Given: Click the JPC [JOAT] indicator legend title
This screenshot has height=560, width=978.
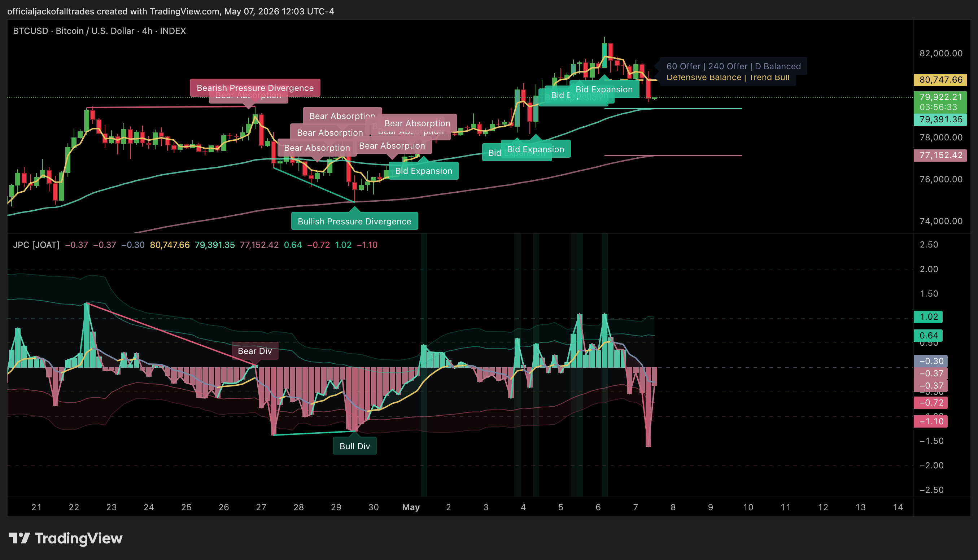Looking at the screenshot, I should 36,245.
